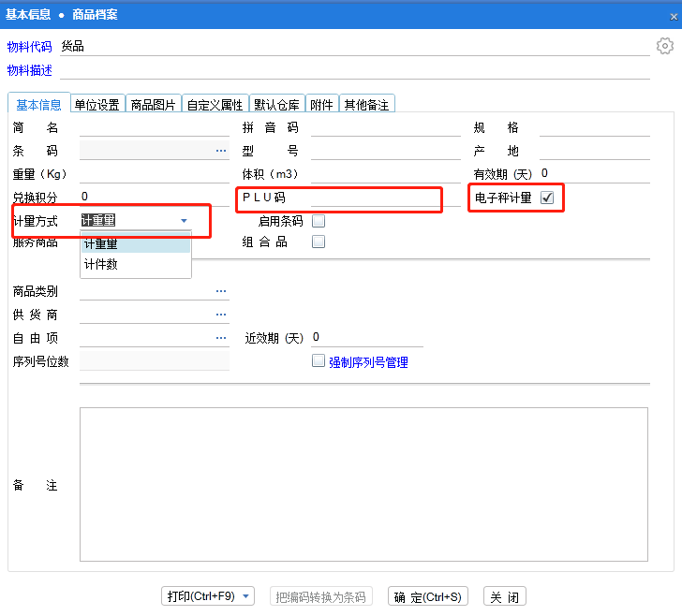The width and height of the screenshot is (682, 616).
Task: Click inside the PLU码 input field
Action: (x=373, y=198)
